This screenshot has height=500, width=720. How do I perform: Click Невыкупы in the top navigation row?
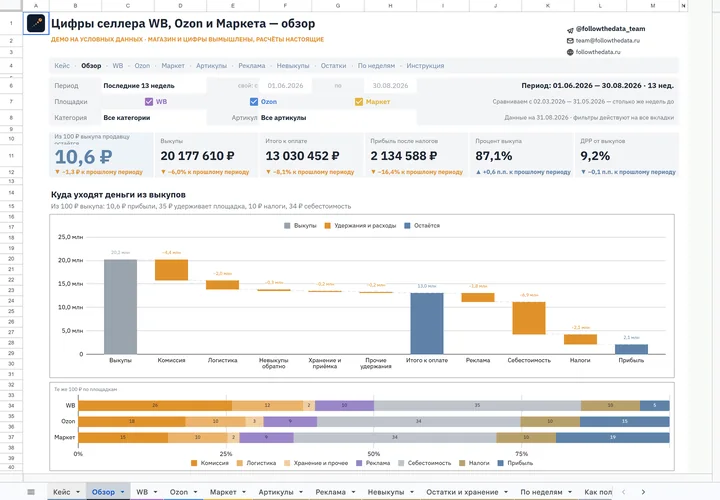click(x=293, y=66)
